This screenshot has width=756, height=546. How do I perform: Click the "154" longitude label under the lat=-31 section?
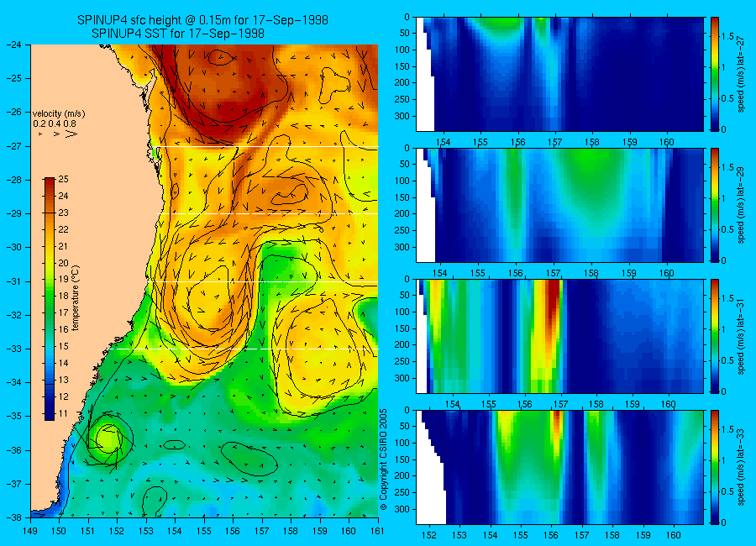[452, 404]
